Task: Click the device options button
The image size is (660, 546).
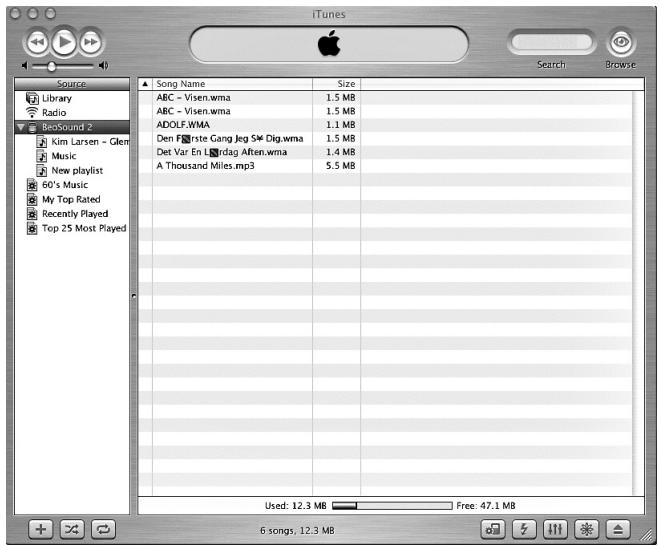Action: click(493, 529)
